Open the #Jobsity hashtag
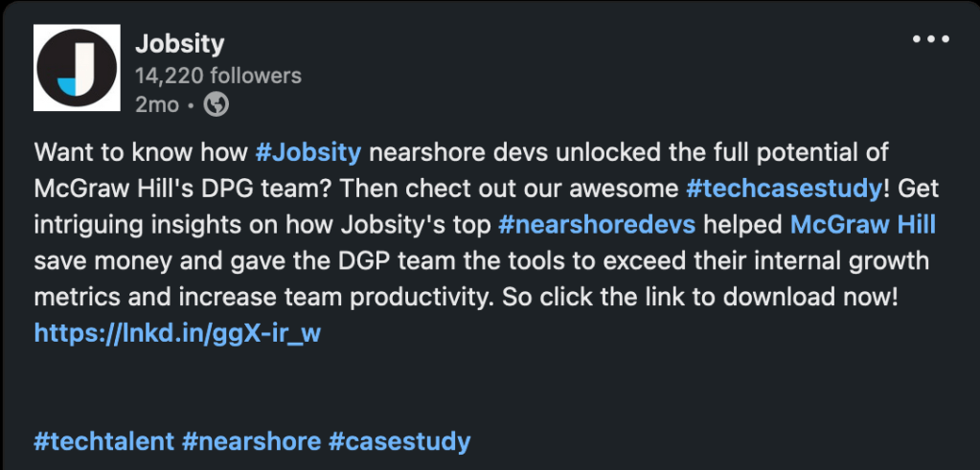 [x=308, y=152]
